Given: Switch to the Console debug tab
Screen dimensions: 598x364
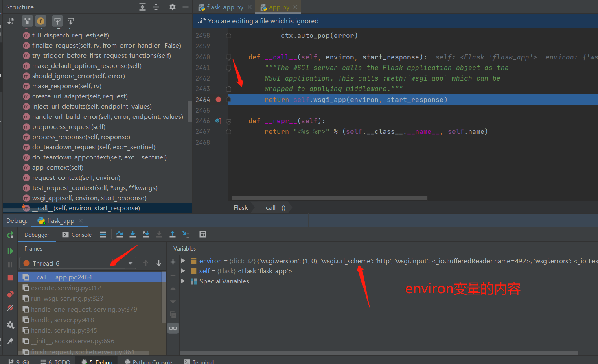Looking at the screenshot, I should [x=77, y=235].
